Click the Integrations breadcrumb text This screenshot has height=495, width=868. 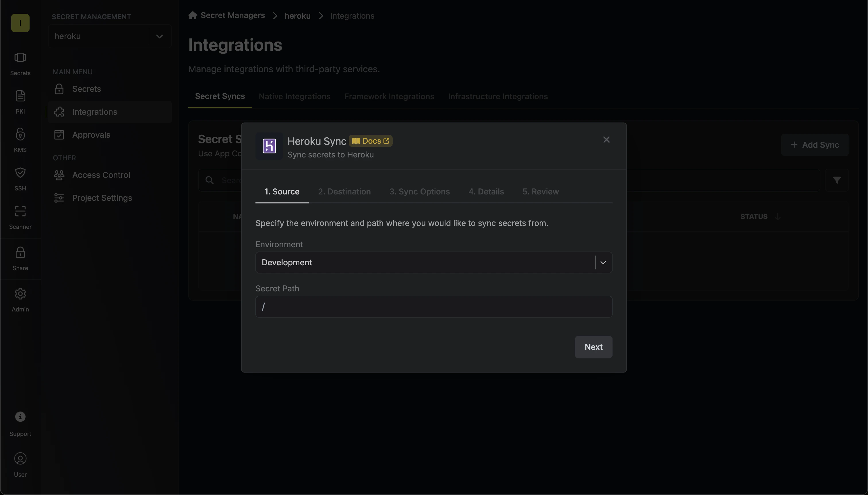click(352, 16)
